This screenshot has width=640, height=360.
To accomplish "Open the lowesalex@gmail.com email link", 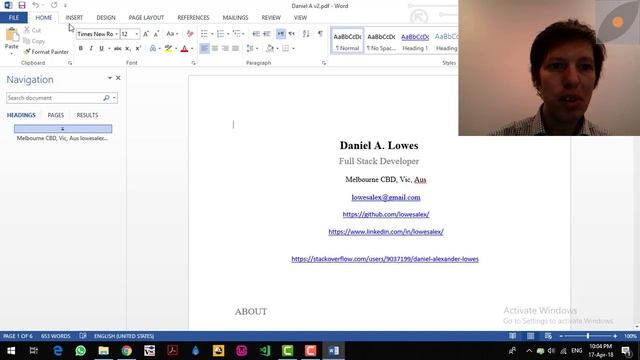I will [386, 198].
